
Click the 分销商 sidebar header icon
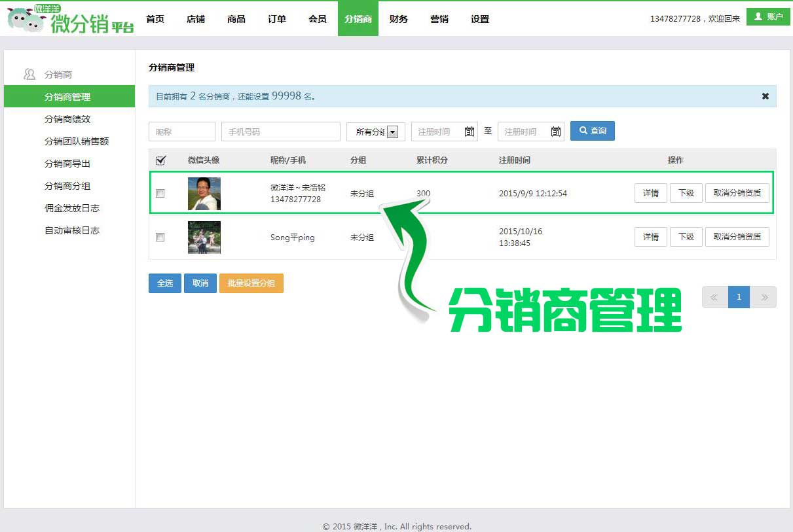[29, 75]
